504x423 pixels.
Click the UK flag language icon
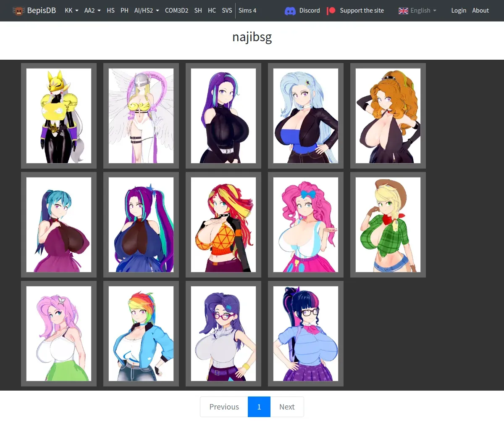point(403,11)
